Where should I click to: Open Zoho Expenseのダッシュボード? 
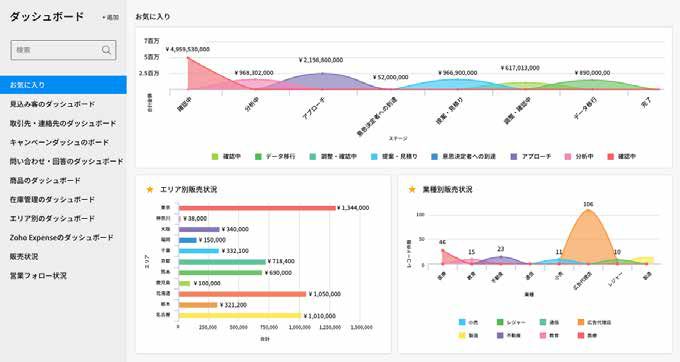tap(62, 238)
